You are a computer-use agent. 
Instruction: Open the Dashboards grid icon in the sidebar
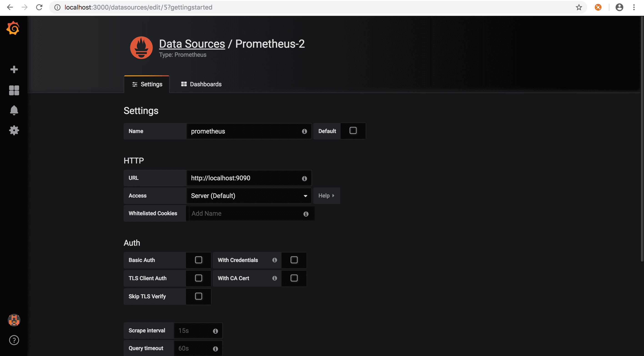(x=14, y=90)
